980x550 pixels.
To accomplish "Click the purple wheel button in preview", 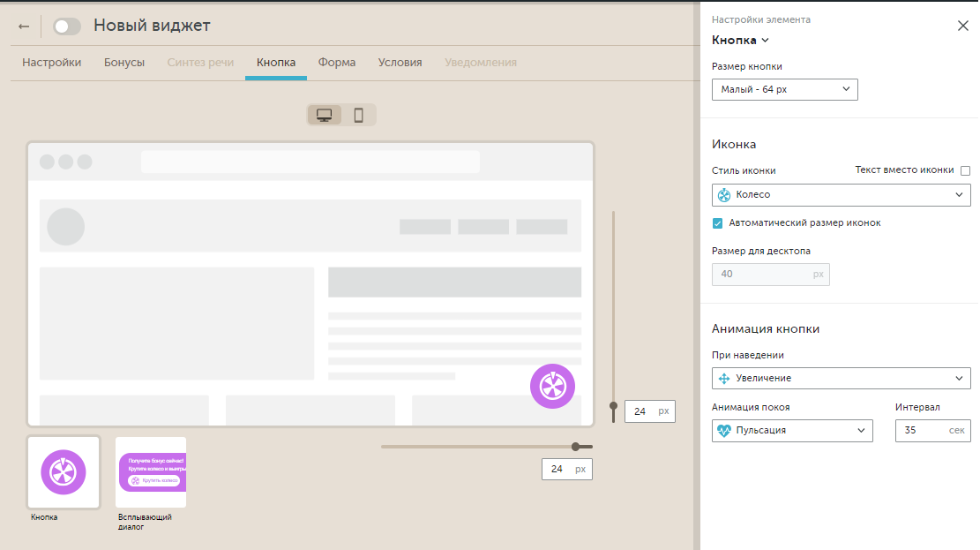I will click(552, 386).
